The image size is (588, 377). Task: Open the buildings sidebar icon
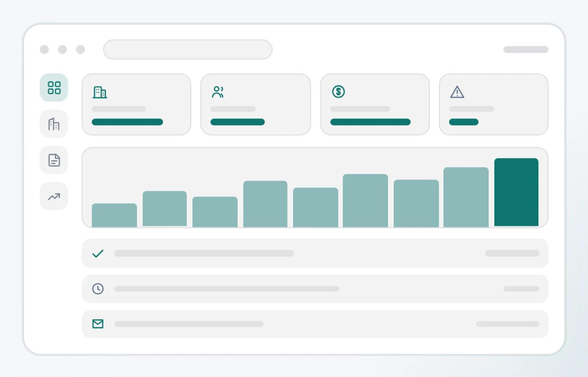click(54, 124)
